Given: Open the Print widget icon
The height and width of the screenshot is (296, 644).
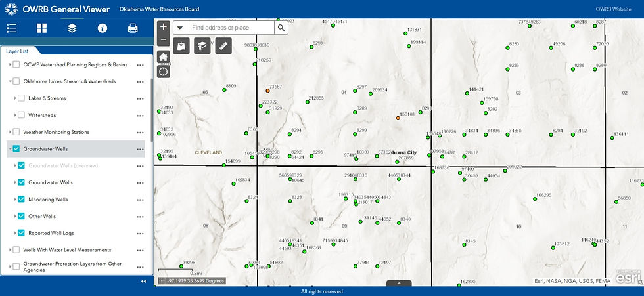Looking at the screenshot, I should tap(133, 28).
